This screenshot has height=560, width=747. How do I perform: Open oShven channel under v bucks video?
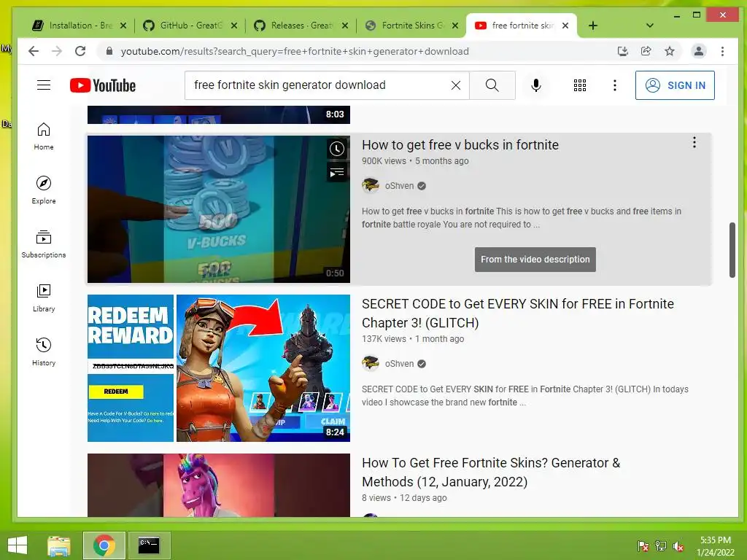399,186
